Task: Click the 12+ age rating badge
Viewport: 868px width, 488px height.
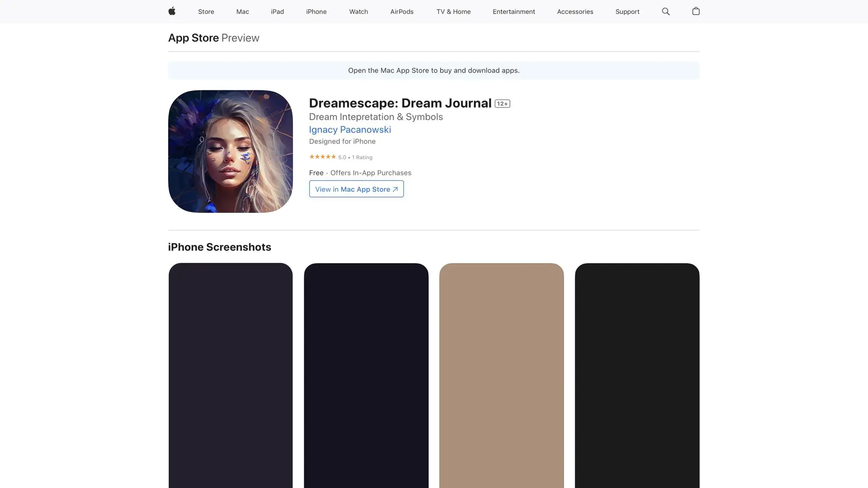Action: [502, 103]
